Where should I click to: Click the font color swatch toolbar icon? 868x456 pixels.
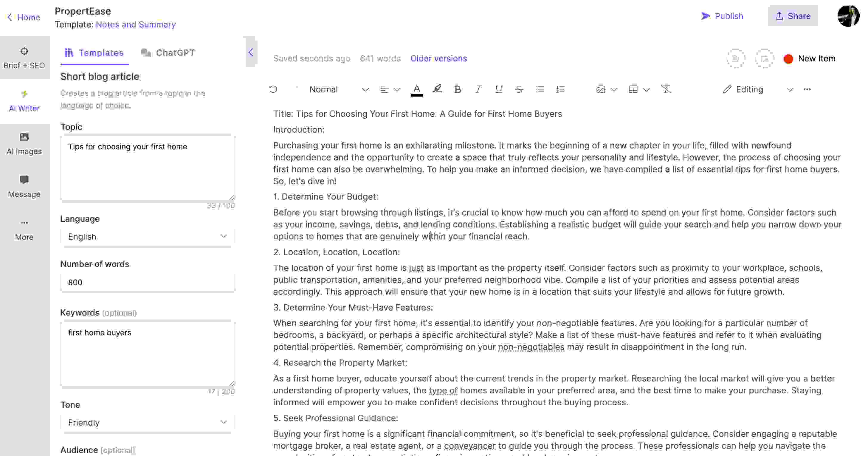click(416, 89)
